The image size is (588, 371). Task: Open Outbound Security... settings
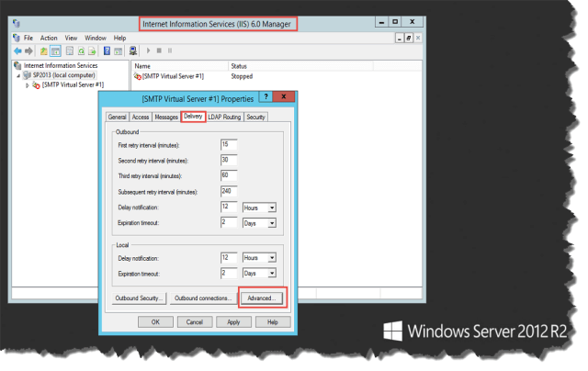(140, 298)
